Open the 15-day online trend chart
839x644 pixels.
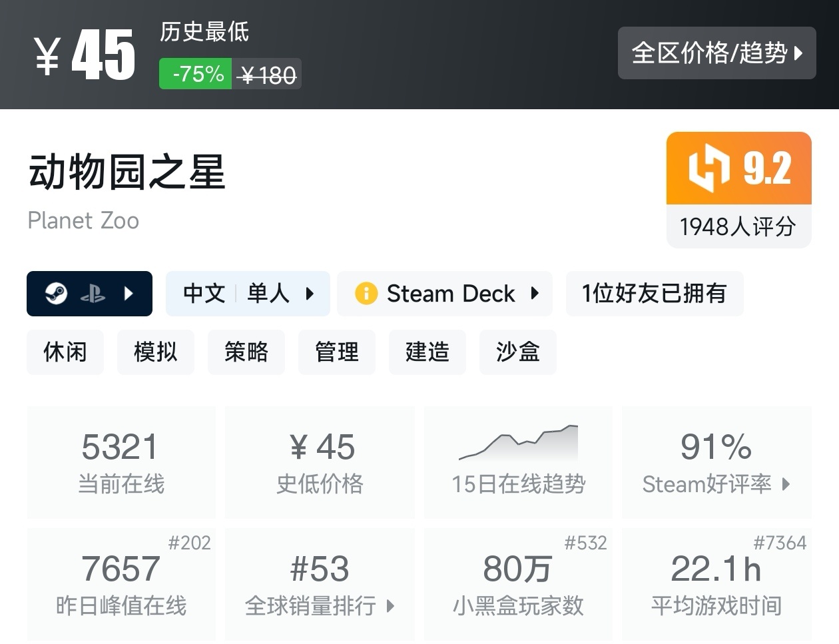click(518, 461)
